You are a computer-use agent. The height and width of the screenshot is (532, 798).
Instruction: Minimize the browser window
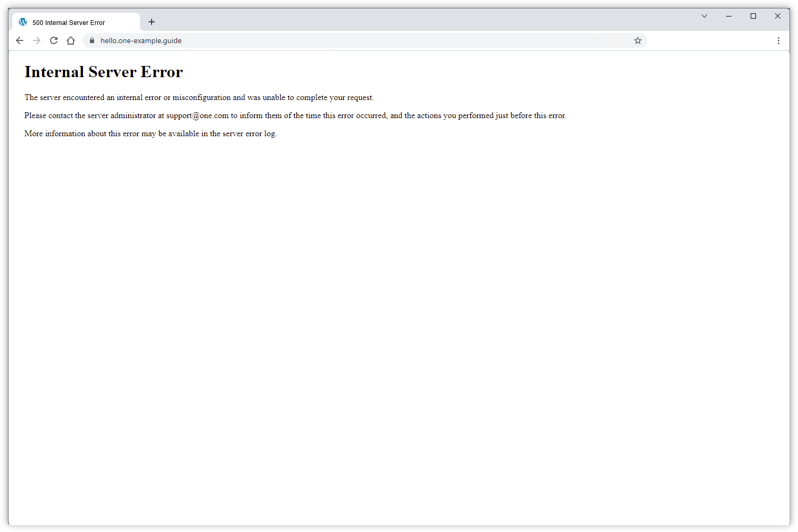click(x=728, y=16)
